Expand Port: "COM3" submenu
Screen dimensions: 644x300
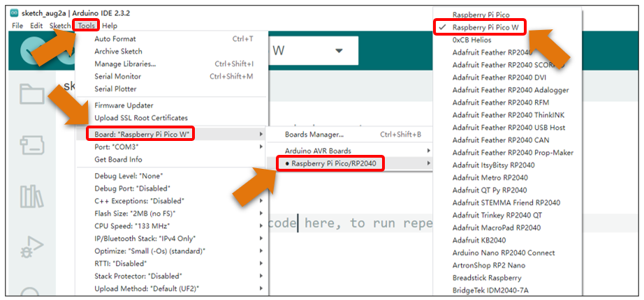pyautogui.click(x=172, y=147)
